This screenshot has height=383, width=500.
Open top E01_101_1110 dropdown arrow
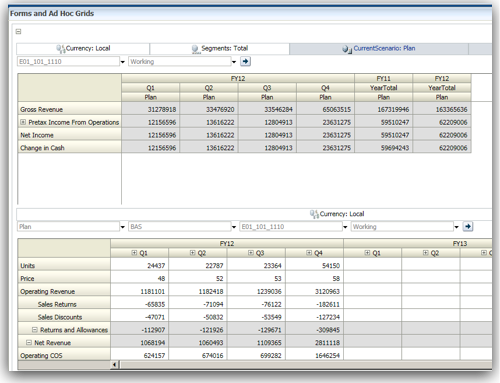122,62
